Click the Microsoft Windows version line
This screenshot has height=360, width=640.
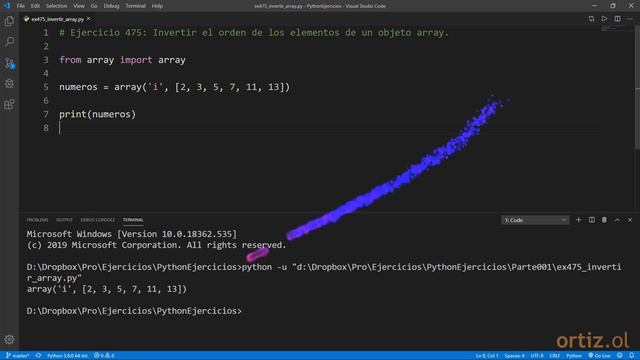click(x=131, y=234)
